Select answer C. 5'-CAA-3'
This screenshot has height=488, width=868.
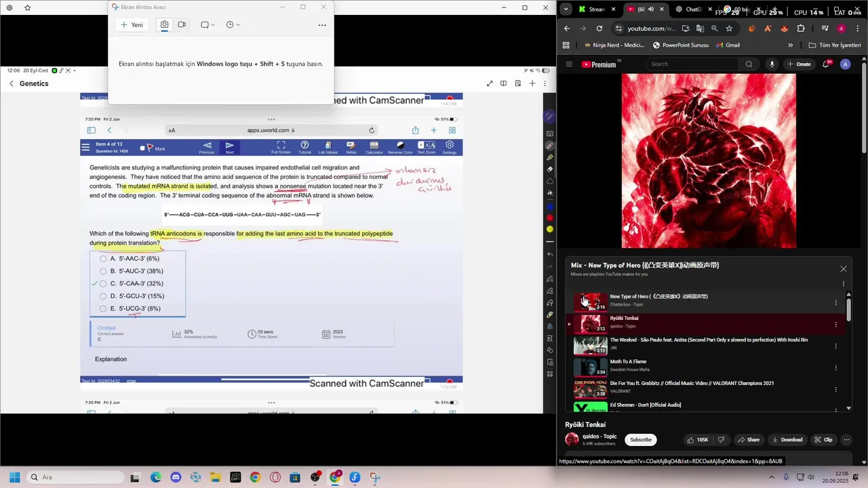[x=103, y=283]
